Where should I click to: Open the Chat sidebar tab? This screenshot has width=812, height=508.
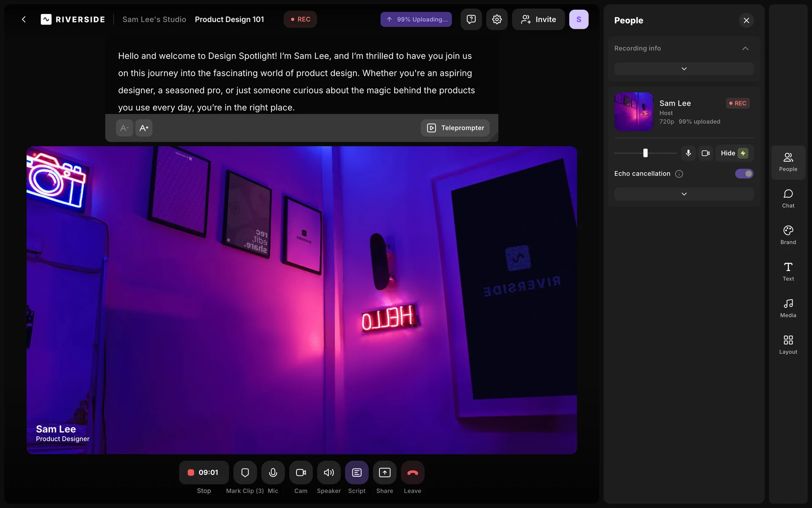tap(788, 199)
